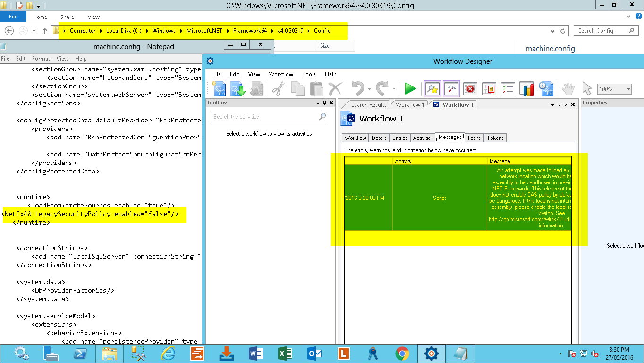Open the bar chart statistics icon
The image size is (644, 363).
tap(526, 89)
